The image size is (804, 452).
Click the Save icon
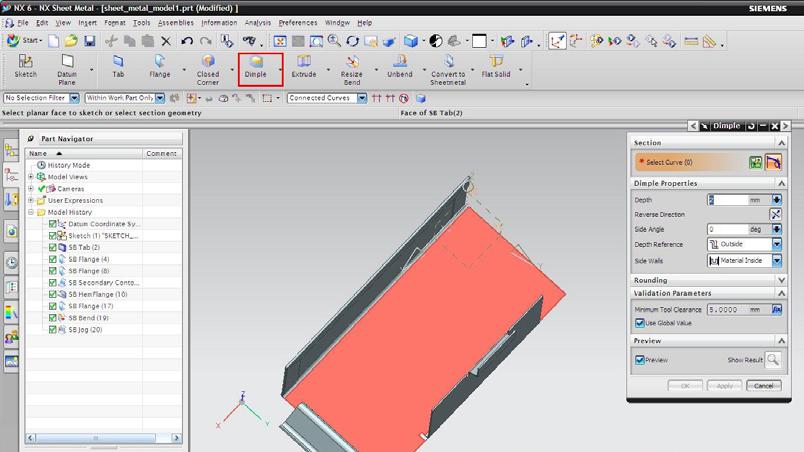pos(90,41)
